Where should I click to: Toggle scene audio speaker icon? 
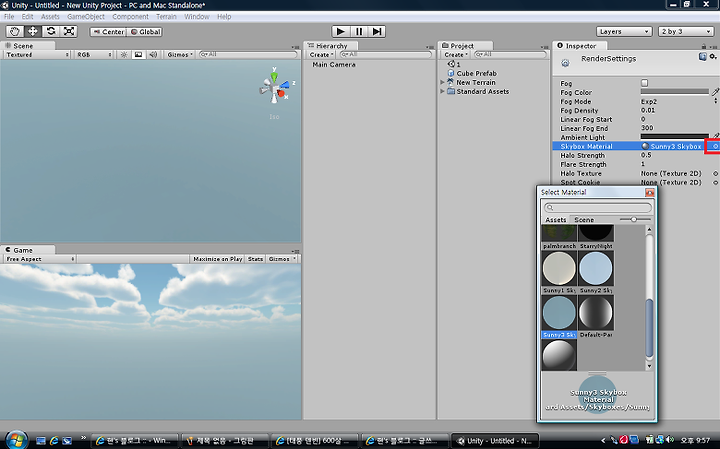tap(153, 55)
